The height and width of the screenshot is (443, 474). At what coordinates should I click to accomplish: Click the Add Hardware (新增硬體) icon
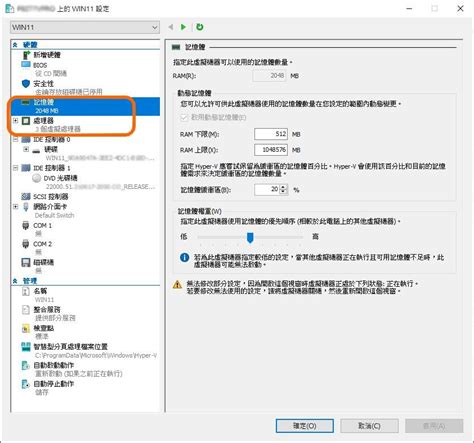point(26,55)
